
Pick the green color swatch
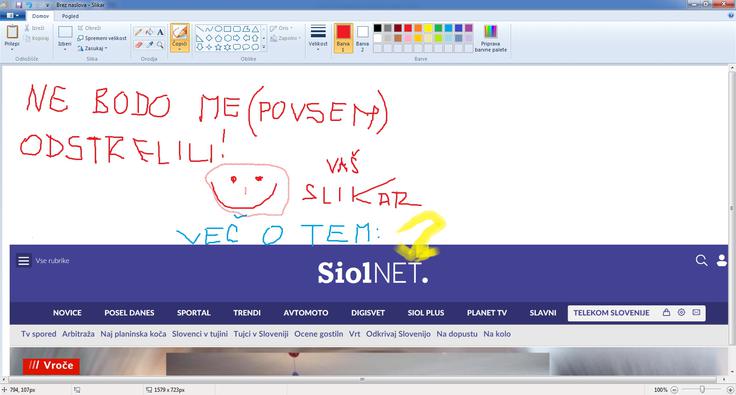[x=438, y=28]
